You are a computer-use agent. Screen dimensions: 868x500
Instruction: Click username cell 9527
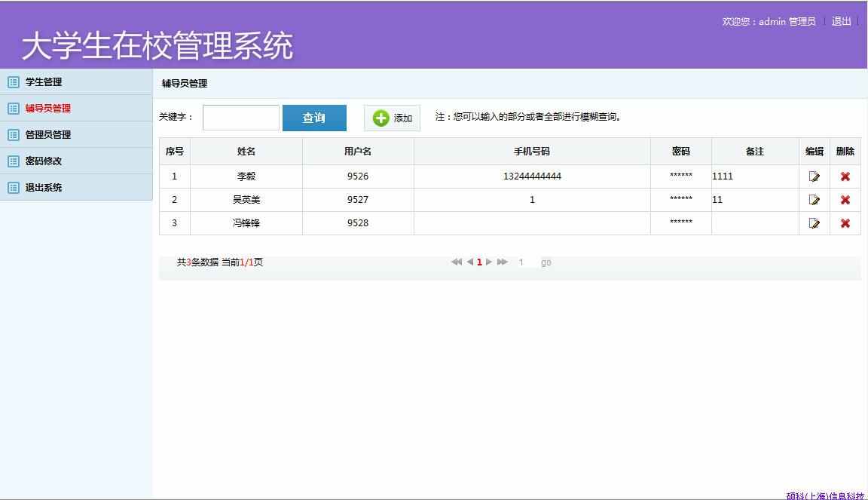358,200
